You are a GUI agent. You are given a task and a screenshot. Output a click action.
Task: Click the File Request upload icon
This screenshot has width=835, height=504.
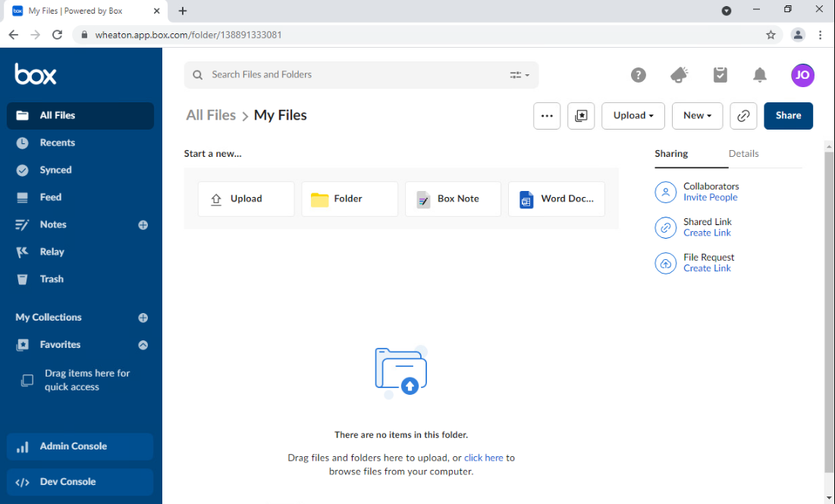pyautogui.click(x=666, y=264)
